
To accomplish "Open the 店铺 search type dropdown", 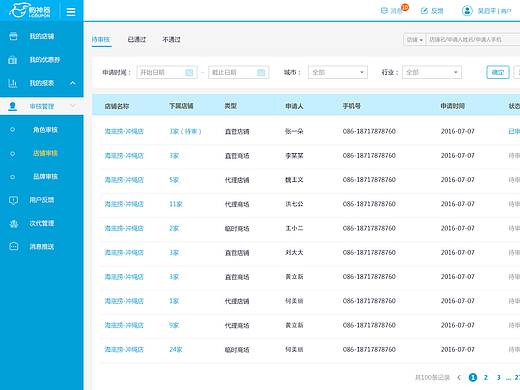I will click(x=414, y=40).
